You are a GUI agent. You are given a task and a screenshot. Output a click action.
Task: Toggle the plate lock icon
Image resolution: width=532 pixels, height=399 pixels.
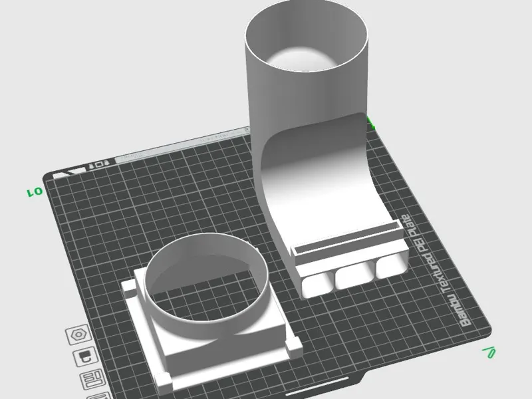pyautogui.click(x=85, y=356)
